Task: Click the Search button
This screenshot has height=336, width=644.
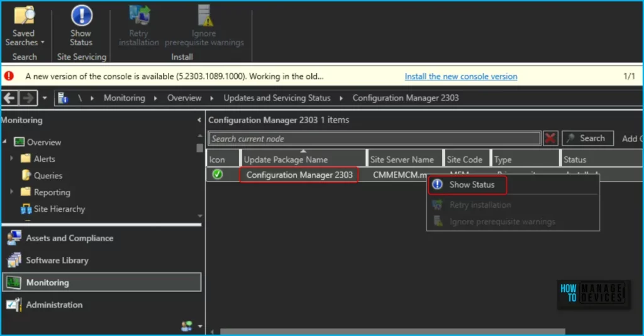Action: click(x=588, y=138)
